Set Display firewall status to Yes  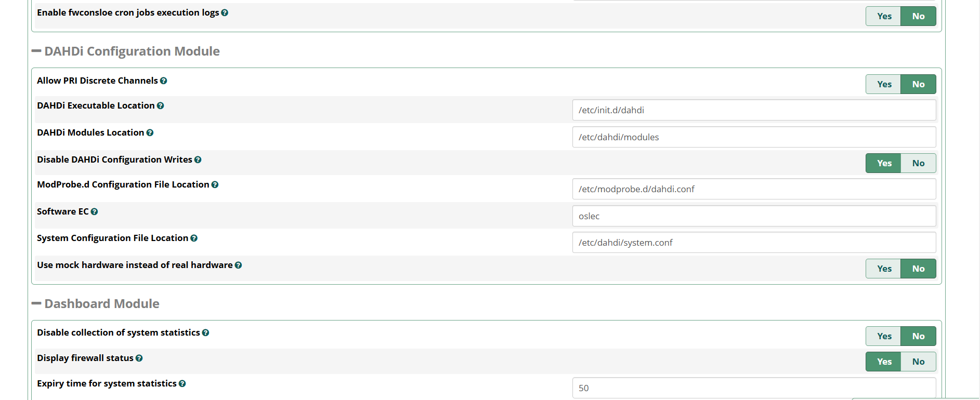[x=883, y=362]
